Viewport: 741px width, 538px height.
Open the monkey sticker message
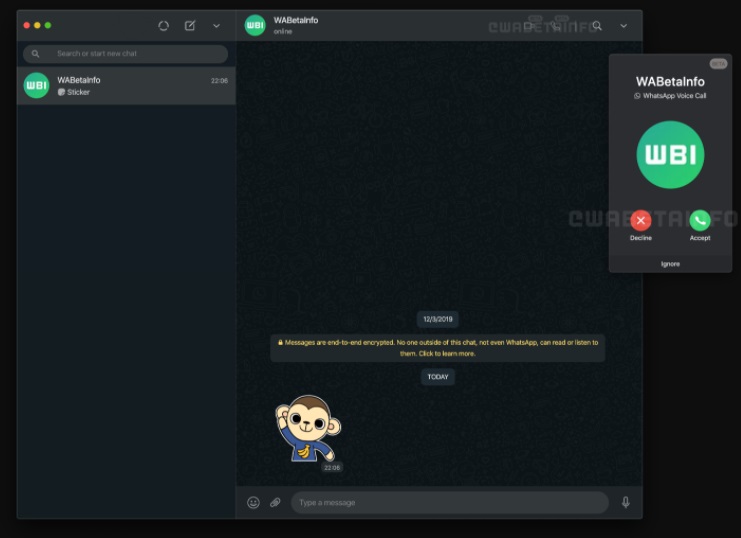pyautogui.click(x=308, y=428)
